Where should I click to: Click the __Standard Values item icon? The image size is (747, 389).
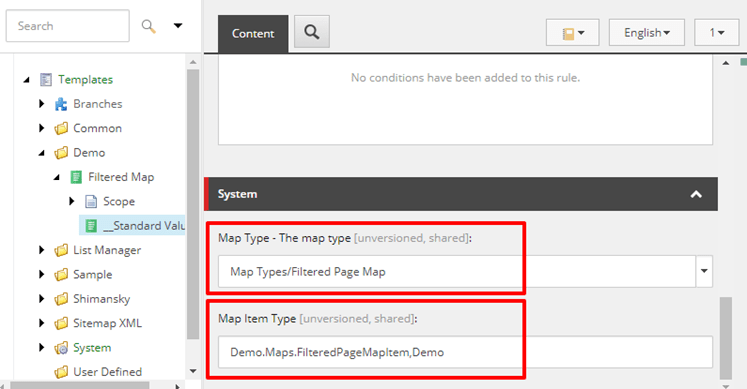tap(91, 226)
